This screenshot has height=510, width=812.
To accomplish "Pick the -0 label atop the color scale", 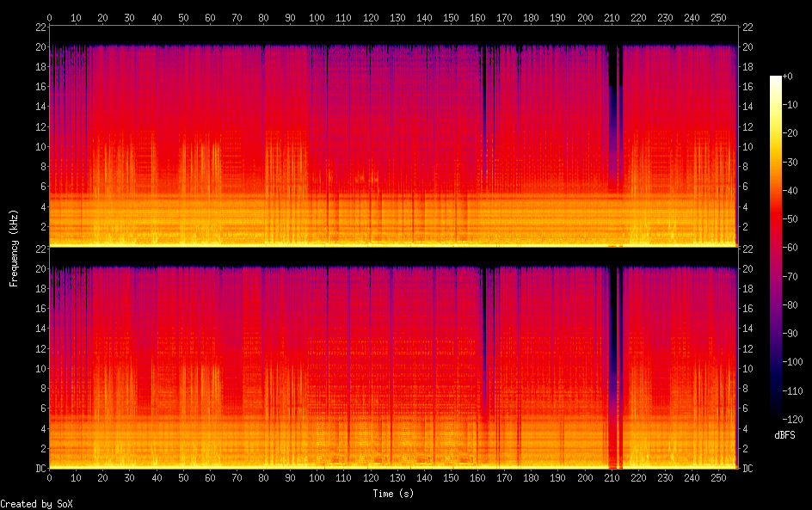I will pos(784,78).
